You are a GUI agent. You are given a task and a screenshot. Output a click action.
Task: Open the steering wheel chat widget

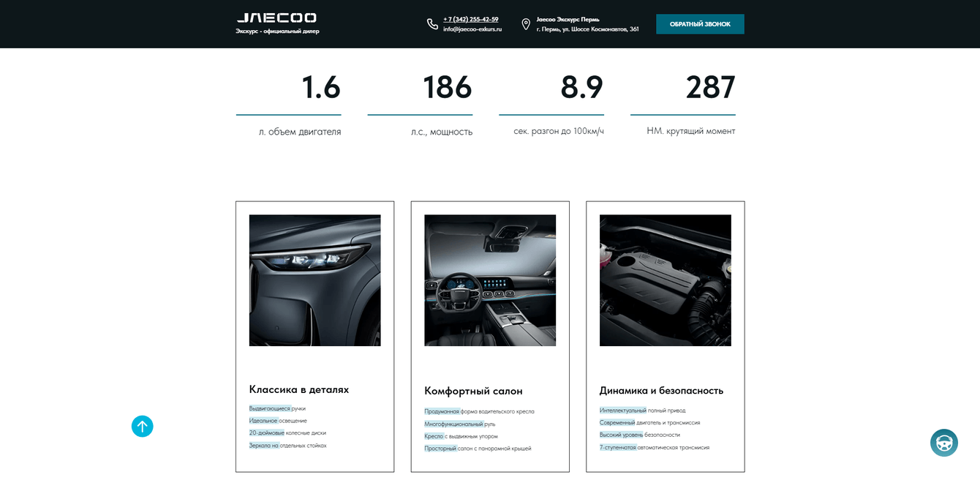click(x=944, y=443)
